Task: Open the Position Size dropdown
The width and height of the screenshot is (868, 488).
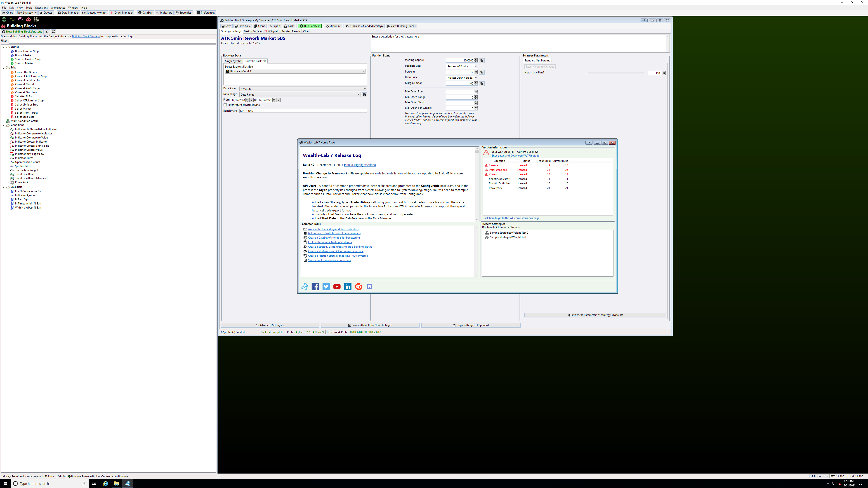Action: [462, 66]
